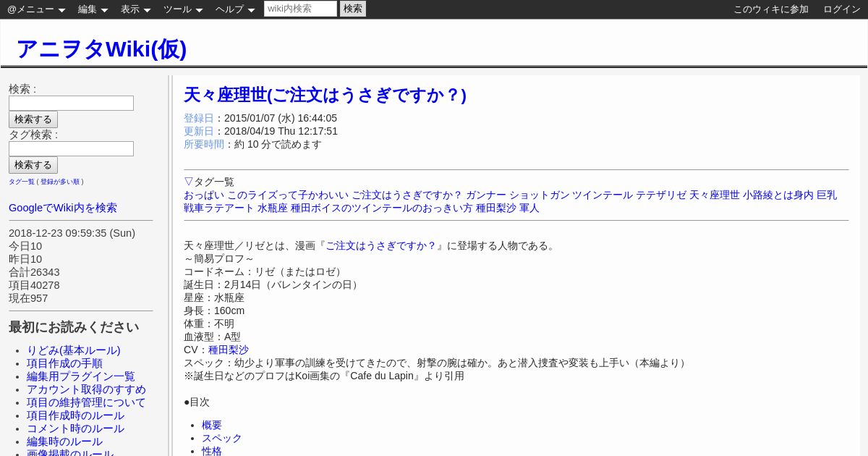This screenshot has height=456, width=868.
Task: Open the 軍人 tag
Action: coord(529,208)
